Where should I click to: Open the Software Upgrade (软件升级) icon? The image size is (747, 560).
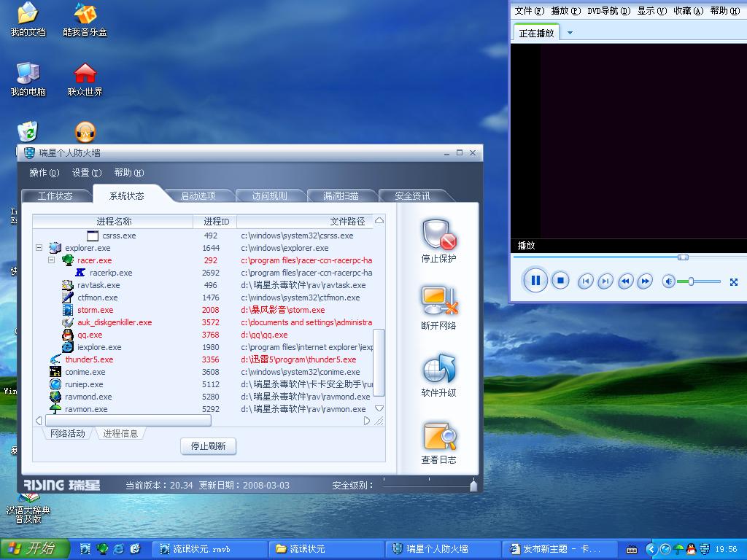click(438, 369)
